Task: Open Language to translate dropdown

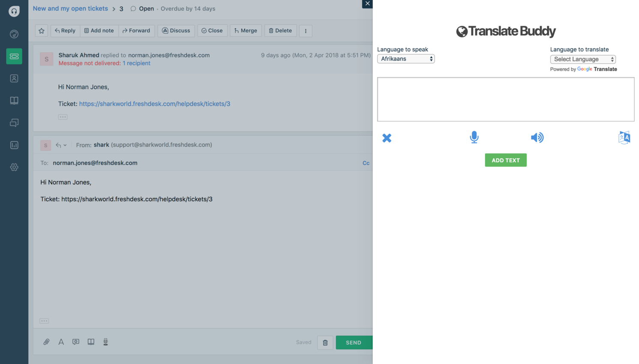Action: tap(583, 59)
